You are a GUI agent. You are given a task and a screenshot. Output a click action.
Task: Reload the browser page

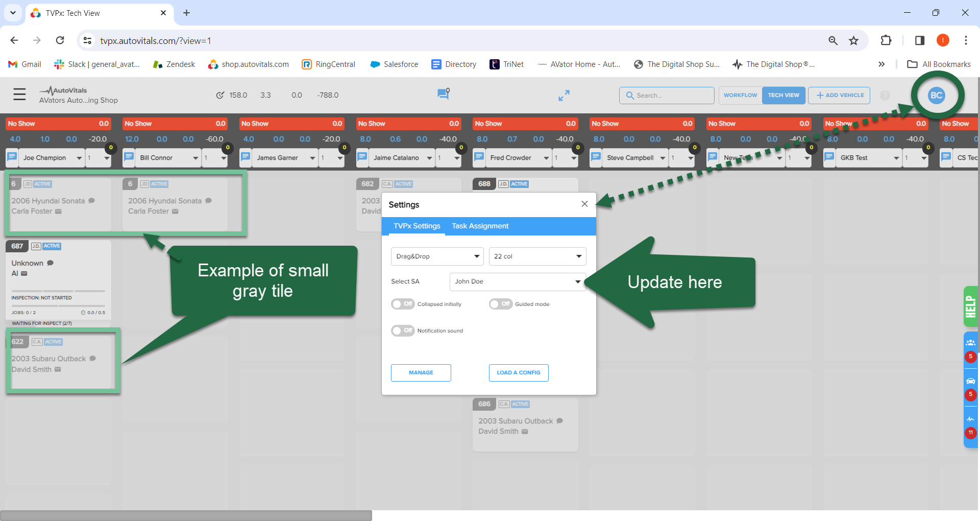60,40
